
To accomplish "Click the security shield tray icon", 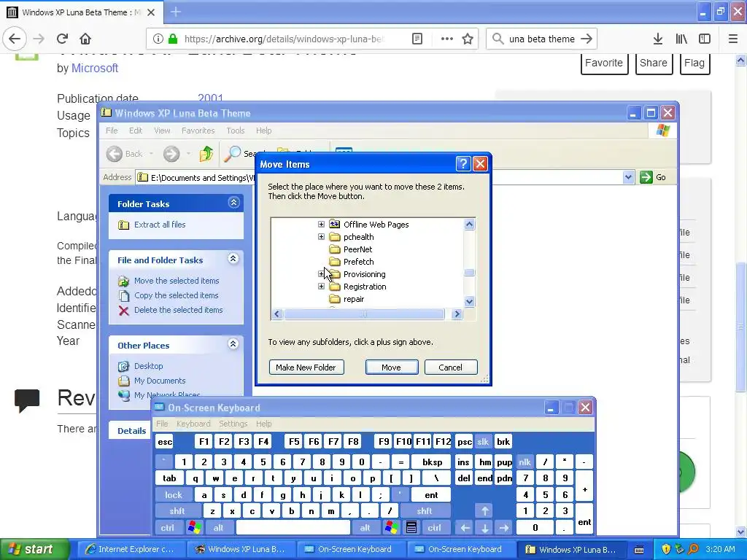I will click(x=666, y=549).
